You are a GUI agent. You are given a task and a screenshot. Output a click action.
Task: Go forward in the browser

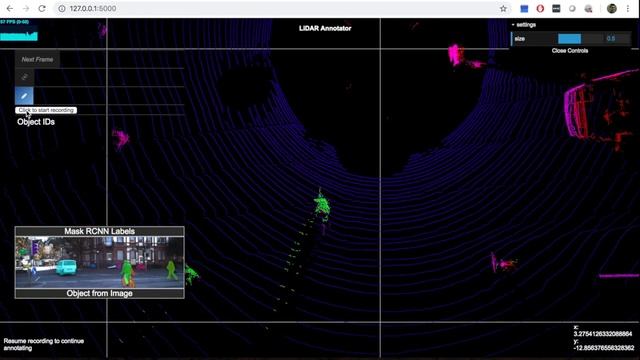click(x=26, y=9)
